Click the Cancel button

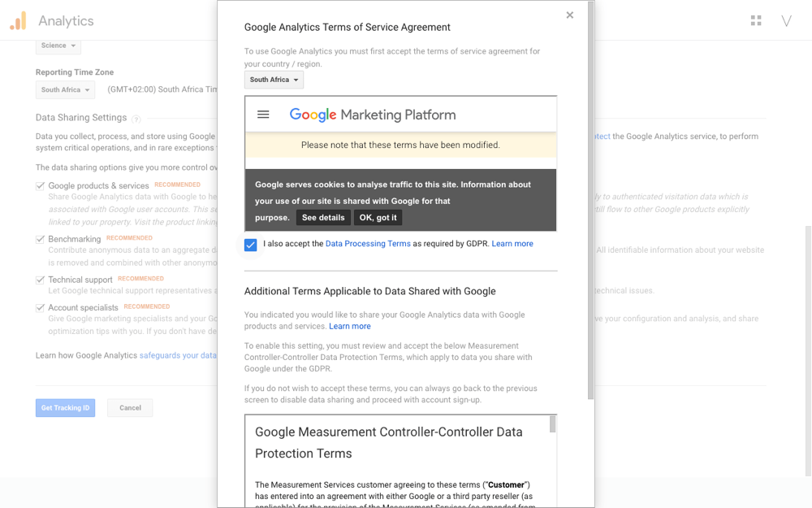pos(130,408)
